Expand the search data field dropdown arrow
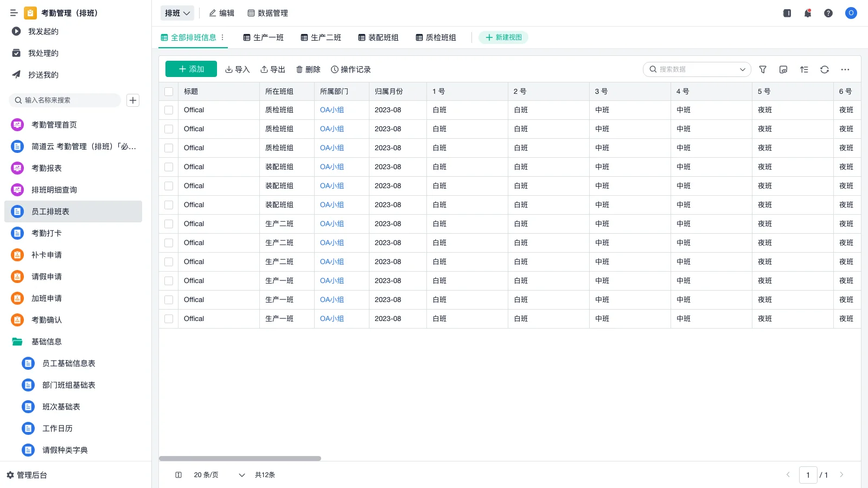Screen dimensions: 868x488 pyautogui.click(x=743, y=69)
